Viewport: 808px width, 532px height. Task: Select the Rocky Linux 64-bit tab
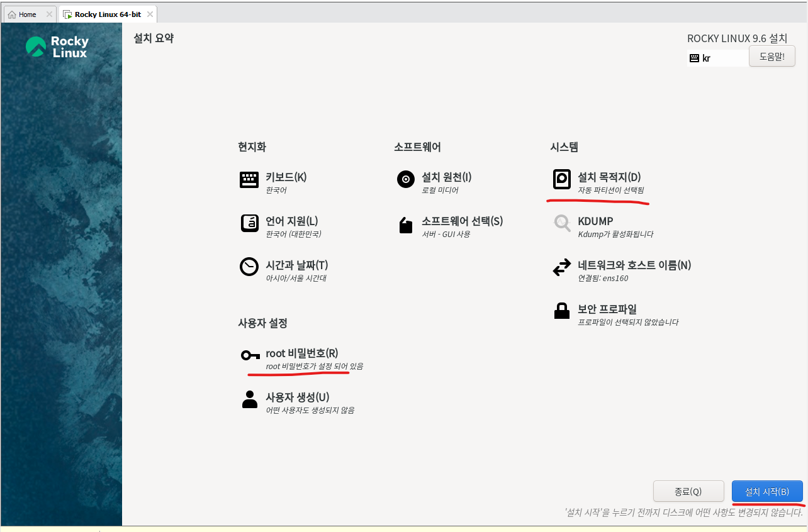coord(108,14)
